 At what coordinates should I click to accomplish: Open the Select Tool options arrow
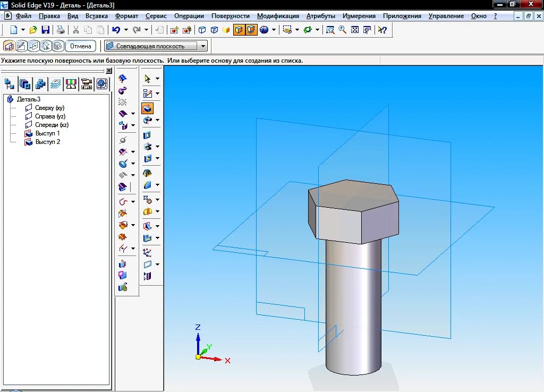[157, 79]
